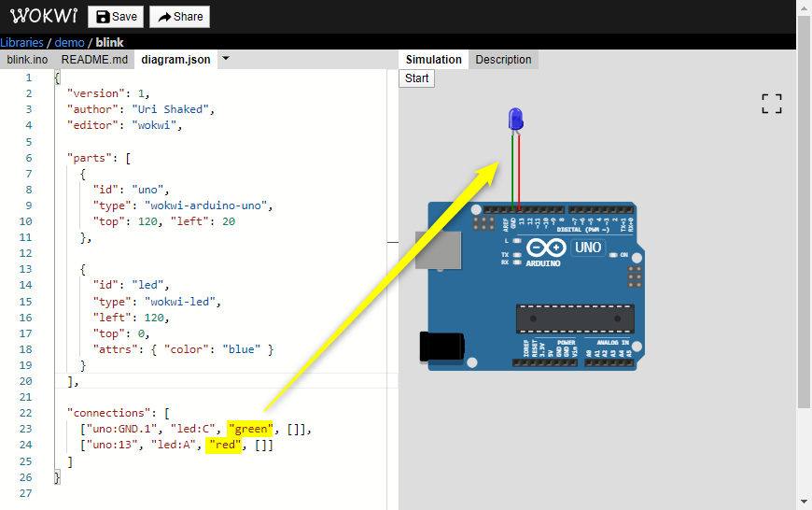The width and height of the screenshot is (812, 510).
Task: Click the "parts" key in line 6
Action: coord(90,158)
